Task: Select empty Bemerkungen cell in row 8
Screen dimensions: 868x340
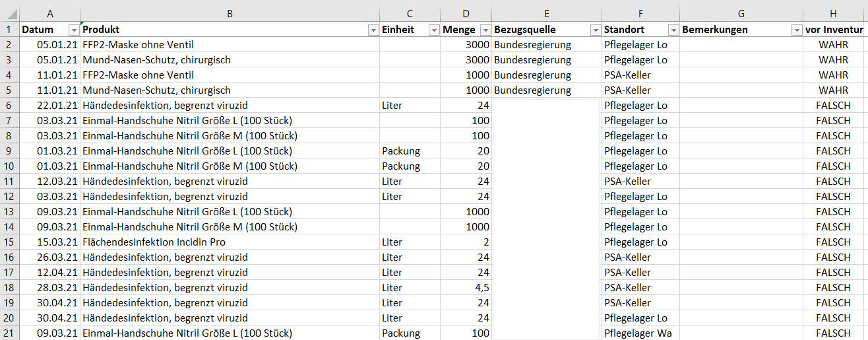Action: (x=741, y=136)
